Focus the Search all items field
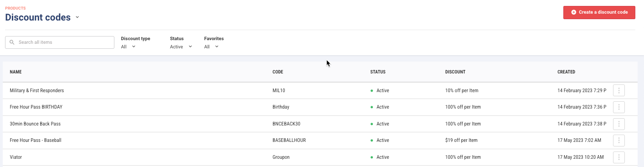644x167 pixels. (x=60, y=42)
